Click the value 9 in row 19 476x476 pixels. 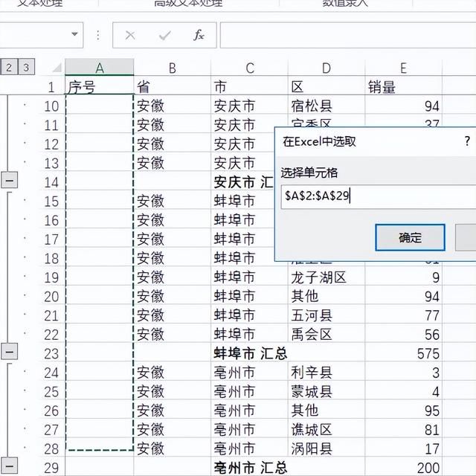pyautogui.click(x=403, y=277)
